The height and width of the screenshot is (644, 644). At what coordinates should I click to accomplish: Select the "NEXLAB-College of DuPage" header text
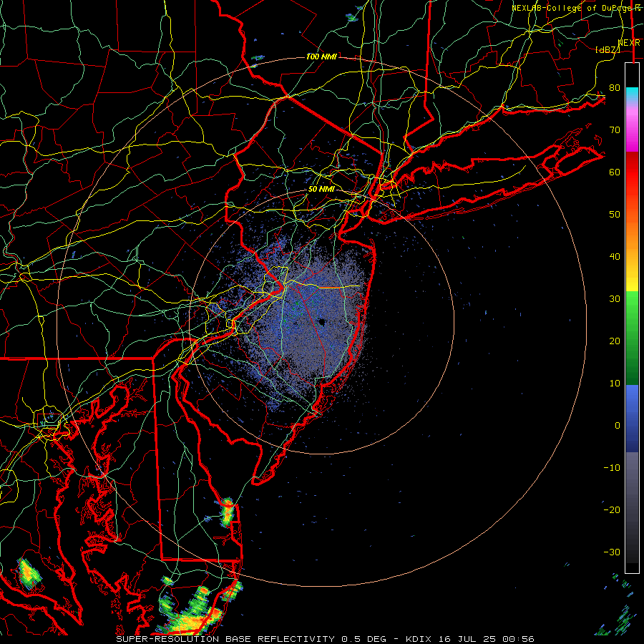point(571,8)
